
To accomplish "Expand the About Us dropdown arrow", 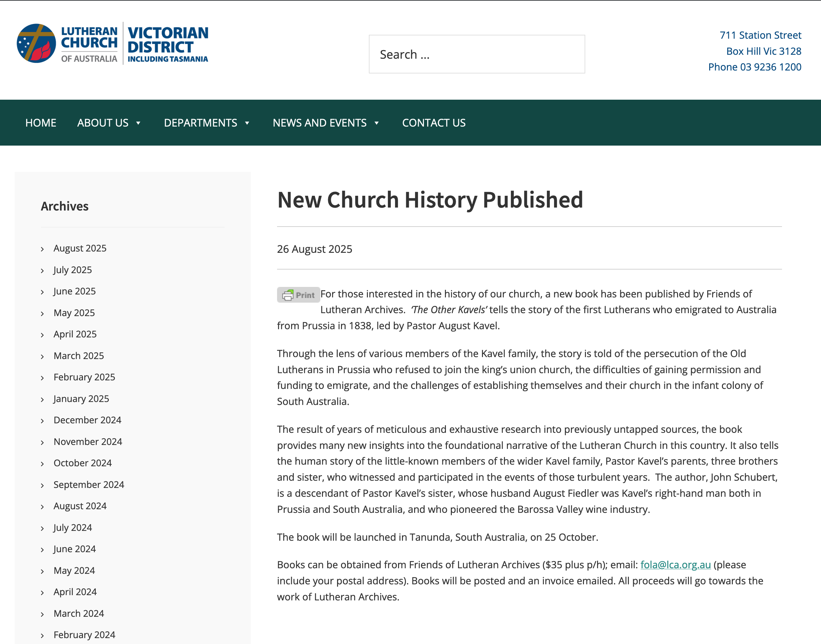I will [138, 123].
